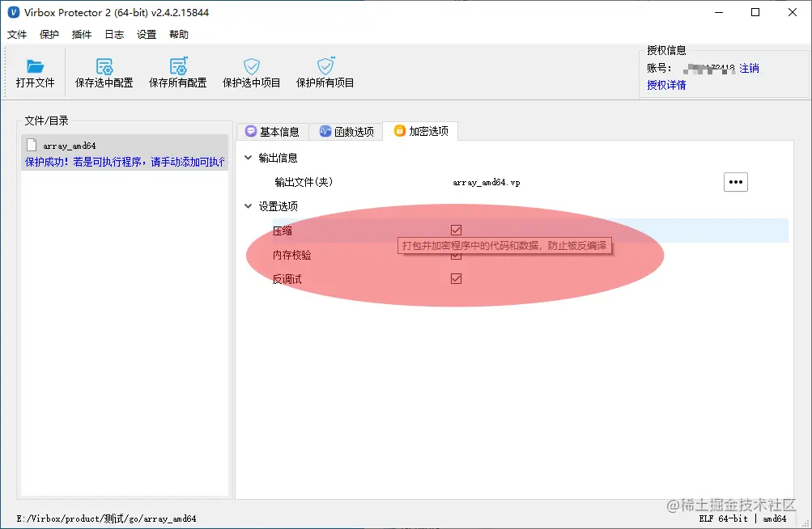The image size is (812, 529).
Task: Click the 保护成功 status message text
Action: coord(125,162)
